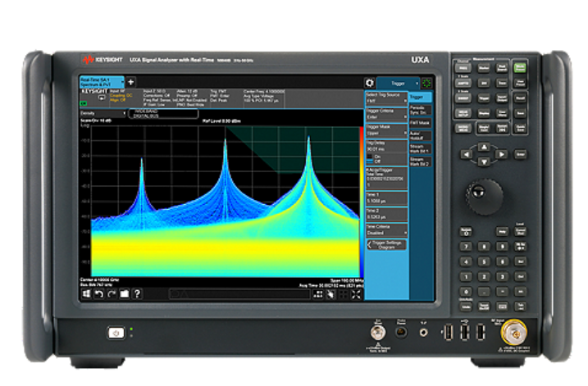588x386 pixels.
Task: Push the left arrow key on front panel
Action: (x=466, y=154)
